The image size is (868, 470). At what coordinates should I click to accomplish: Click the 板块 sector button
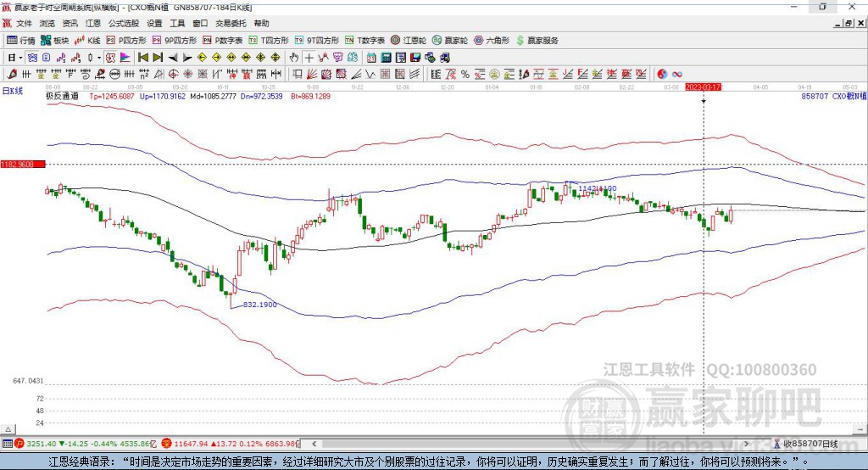pos(55,41)
